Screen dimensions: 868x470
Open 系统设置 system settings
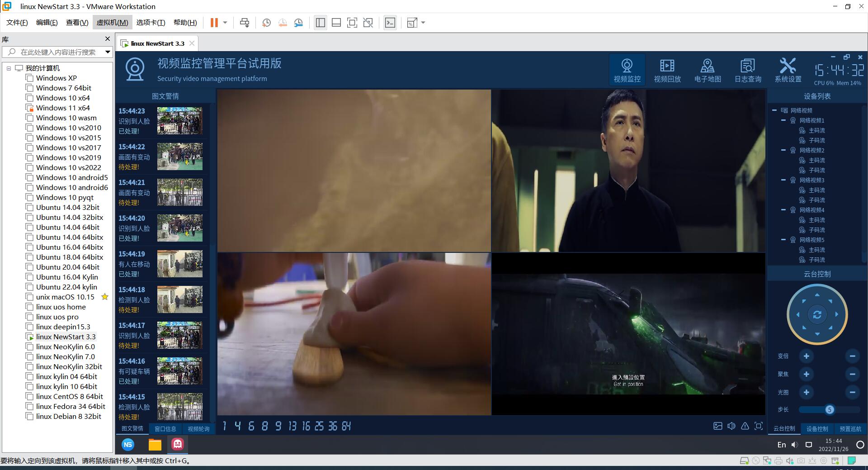pos(788,71)
